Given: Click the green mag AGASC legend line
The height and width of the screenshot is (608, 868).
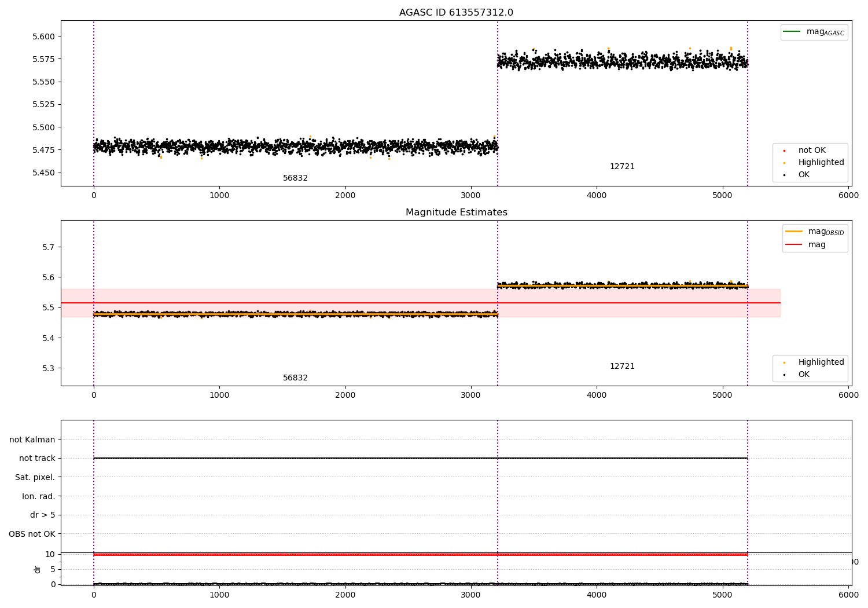Looking at the screenshot, I should [x=792, y=31].
